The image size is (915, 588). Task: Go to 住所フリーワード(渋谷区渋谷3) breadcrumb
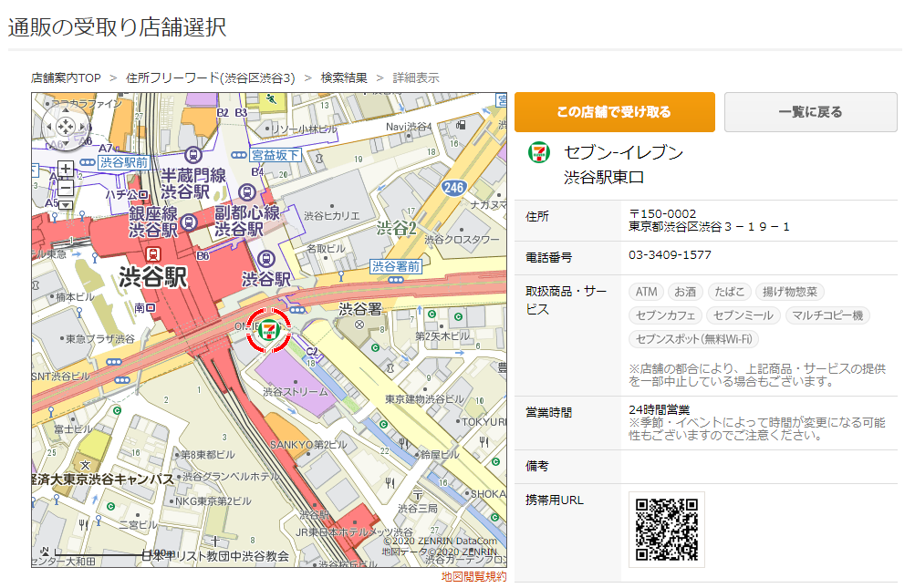point(211,78)
